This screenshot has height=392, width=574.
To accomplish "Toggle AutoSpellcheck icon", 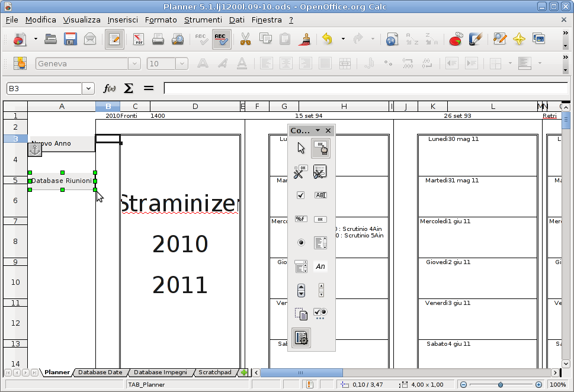I will click(222, 39).
